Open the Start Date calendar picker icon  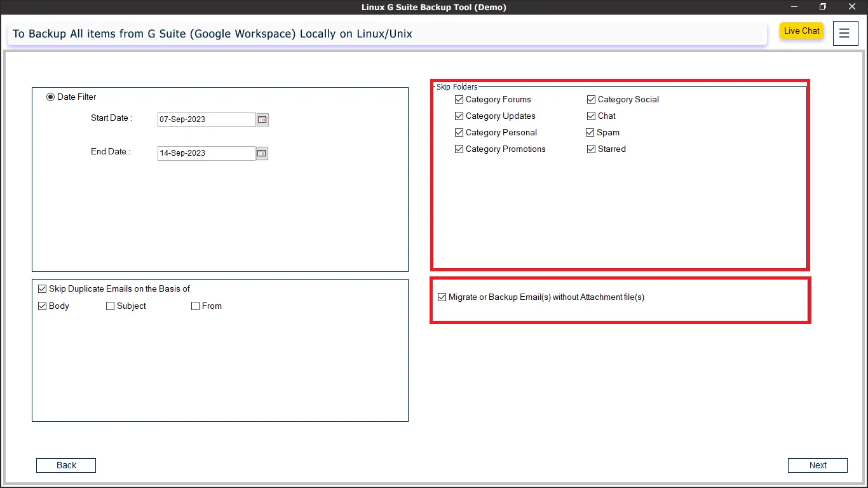point(262,119)
